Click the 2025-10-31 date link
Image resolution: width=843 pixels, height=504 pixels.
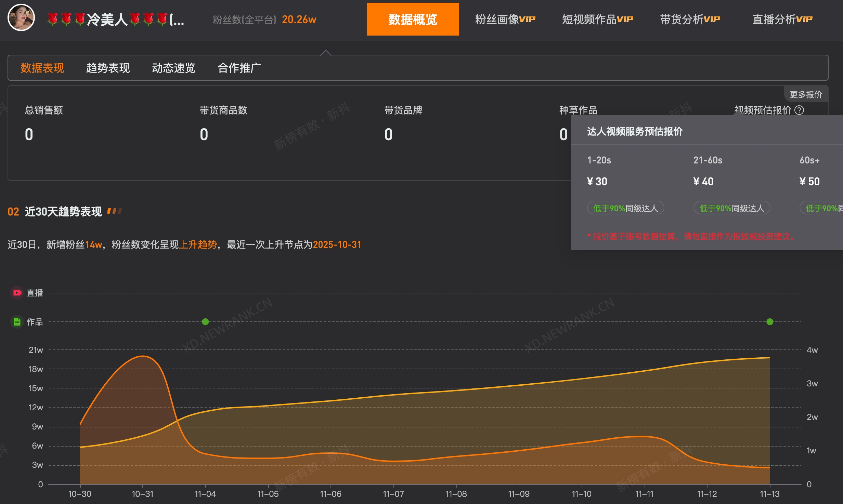[x=337, y=245]
